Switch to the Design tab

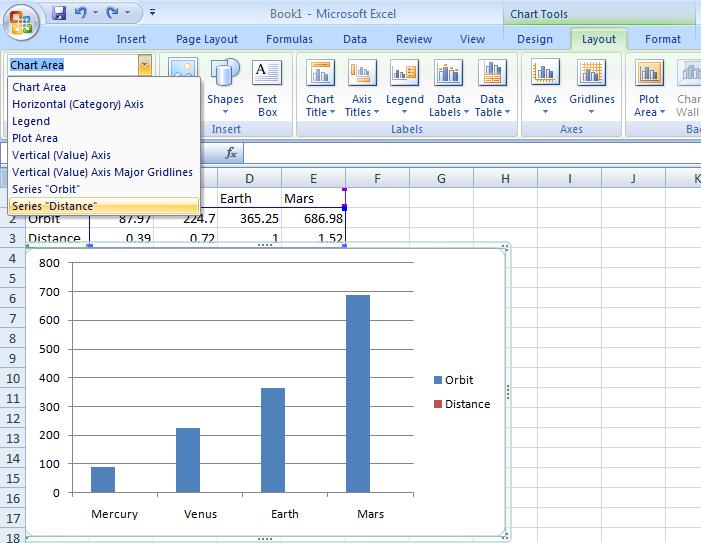(x=535, y=39)
